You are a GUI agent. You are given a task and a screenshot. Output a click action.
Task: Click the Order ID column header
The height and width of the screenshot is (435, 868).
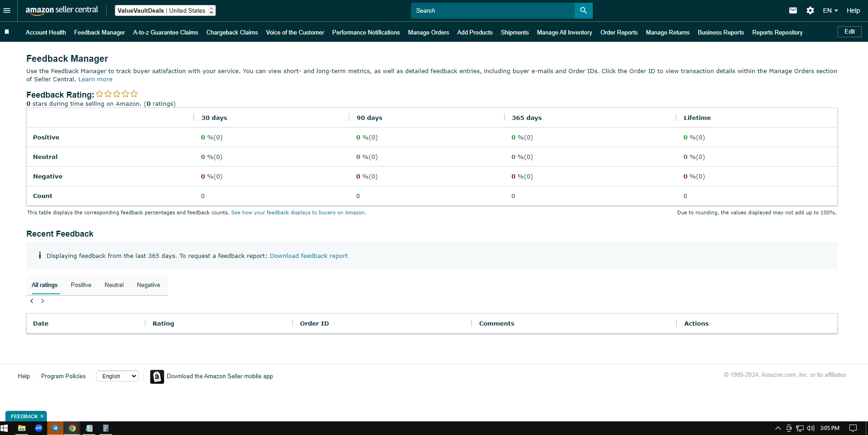[x=314, y=323]
